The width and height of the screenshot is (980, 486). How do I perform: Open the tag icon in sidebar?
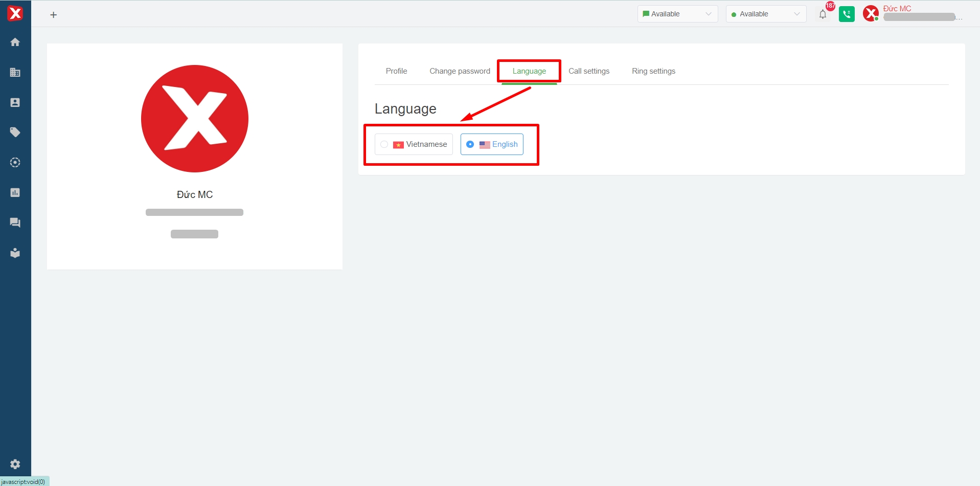click(x=15, y=132)
